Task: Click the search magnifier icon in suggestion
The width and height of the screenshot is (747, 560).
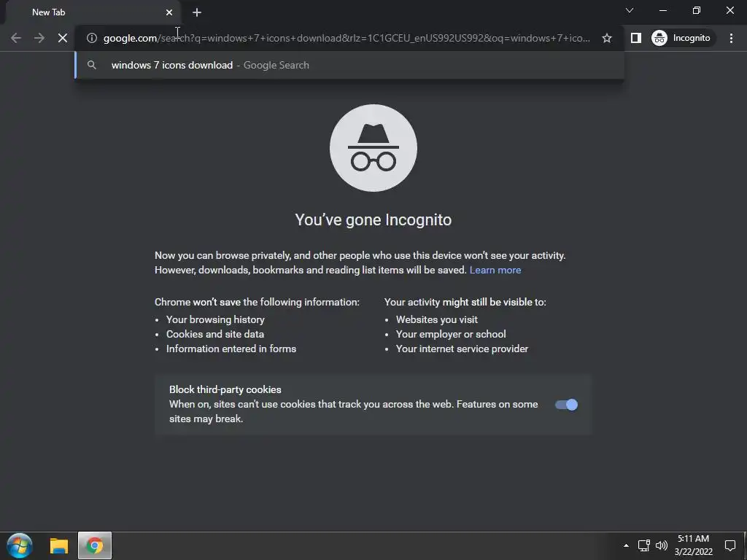Action: 92,65
